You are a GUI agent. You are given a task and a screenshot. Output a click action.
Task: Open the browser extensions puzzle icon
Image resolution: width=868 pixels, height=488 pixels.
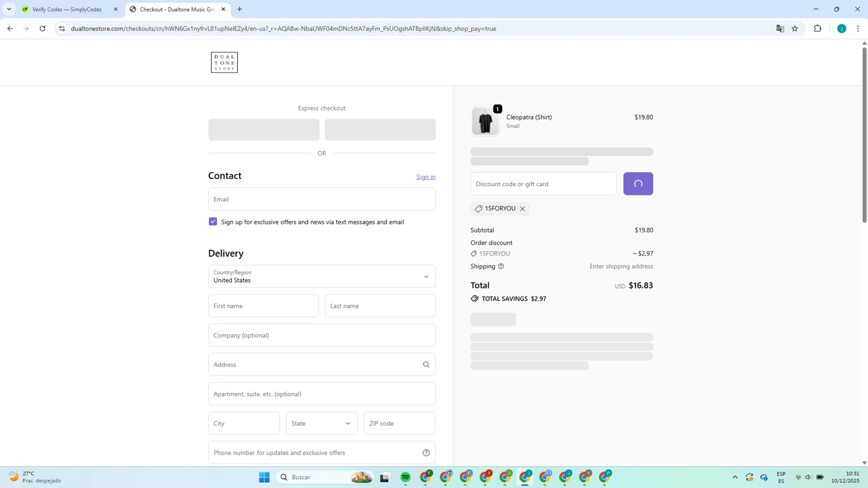tap(818, 28)
